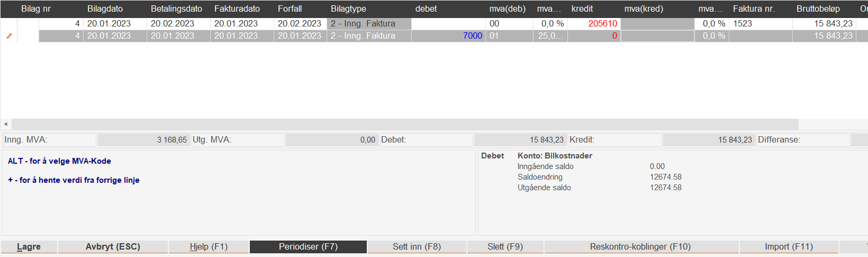
Task: Focus the empty mva(kred) cell in row two
Action: [x=657, y=36]
